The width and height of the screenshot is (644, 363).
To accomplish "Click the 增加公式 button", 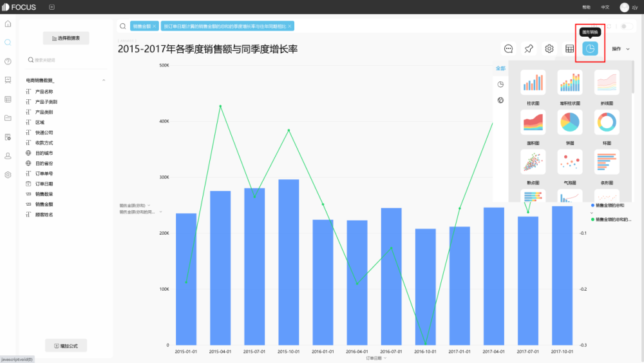I will [66, 346].
